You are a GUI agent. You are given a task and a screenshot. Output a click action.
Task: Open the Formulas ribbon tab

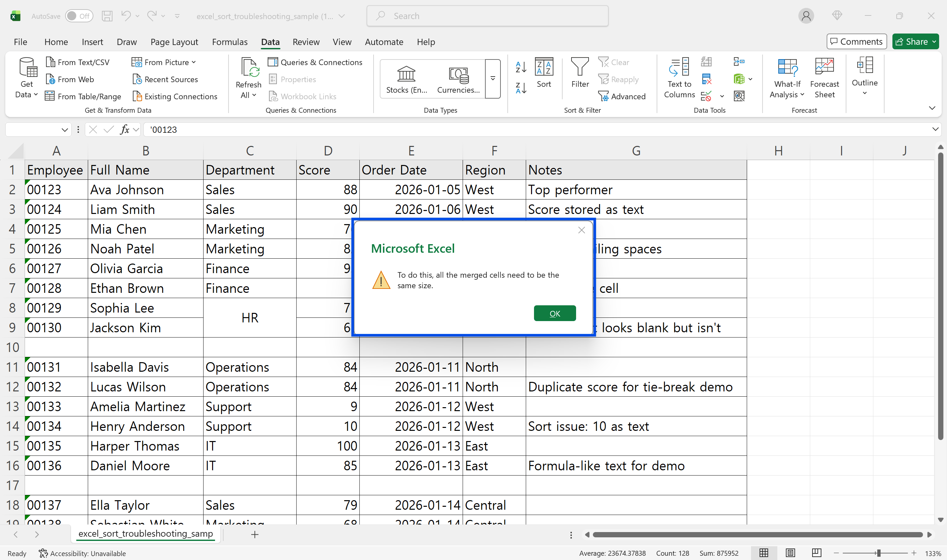(x=230, y=42)
